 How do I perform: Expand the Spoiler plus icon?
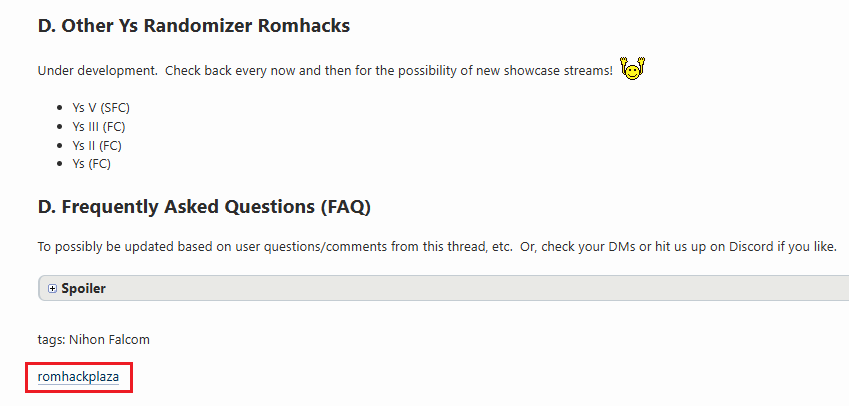point(52,288)
